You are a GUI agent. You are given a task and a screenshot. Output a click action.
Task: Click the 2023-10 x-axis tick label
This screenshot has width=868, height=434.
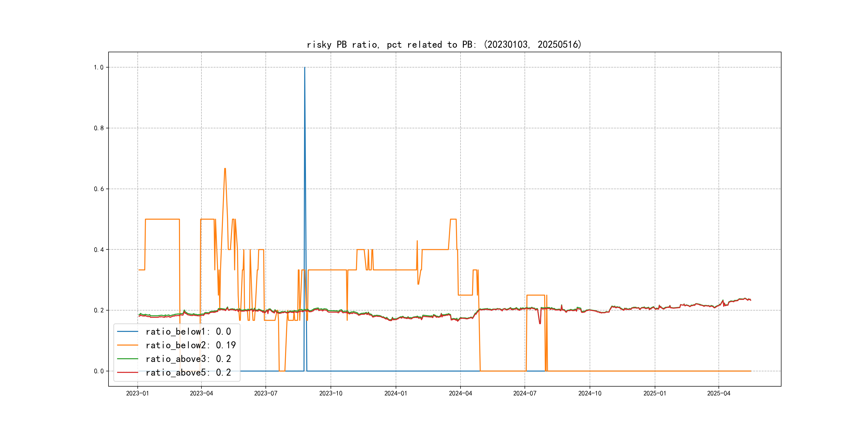point(331,394)
